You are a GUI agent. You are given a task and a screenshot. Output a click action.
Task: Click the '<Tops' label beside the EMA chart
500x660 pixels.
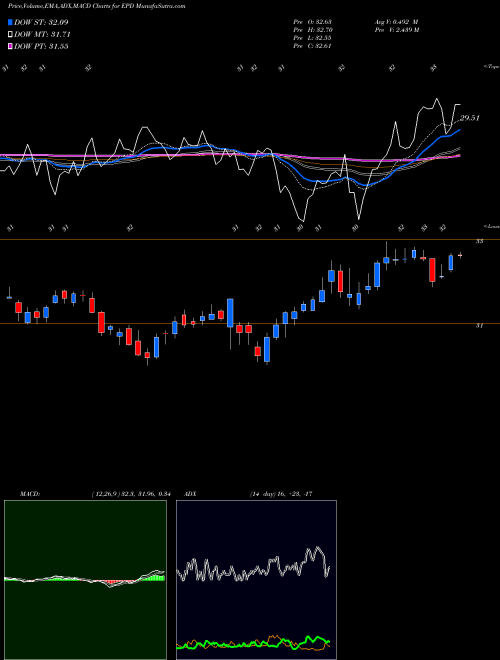click(x=491, y=67)
